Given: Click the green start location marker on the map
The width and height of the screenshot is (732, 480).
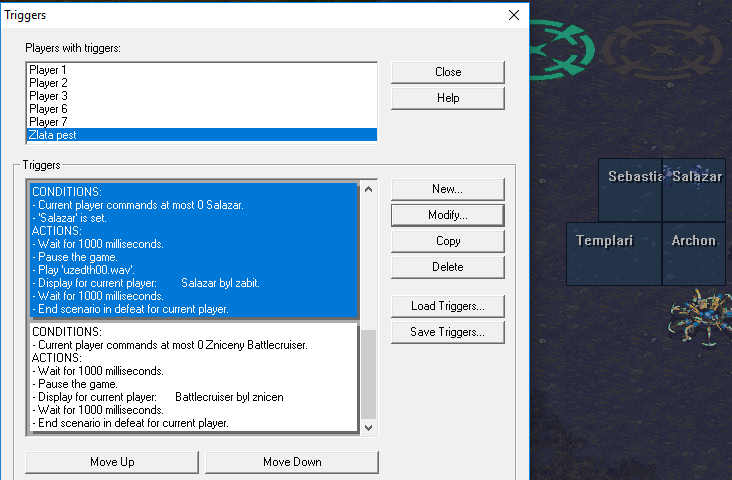Looking at the screenshot, I should (563, 49).
